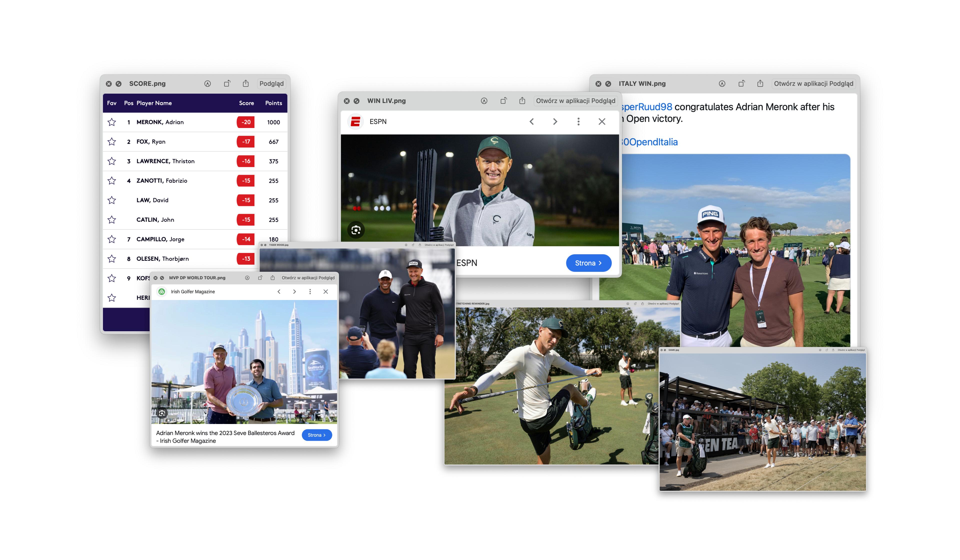Click Otwórz w aplikacji Podgląd in ITALY WIN.png

(813, 83)
